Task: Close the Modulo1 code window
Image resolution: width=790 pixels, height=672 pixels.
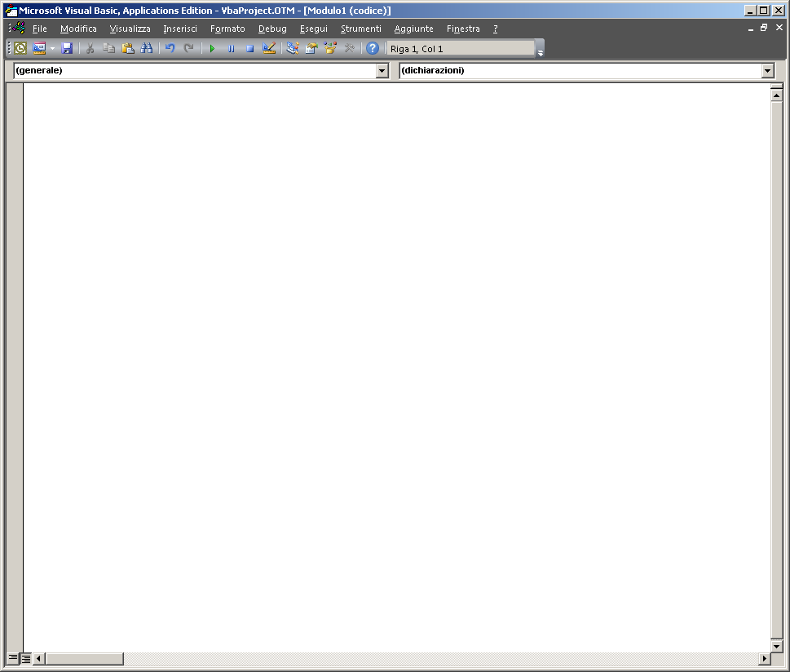Action: click(x=779, y=29)
